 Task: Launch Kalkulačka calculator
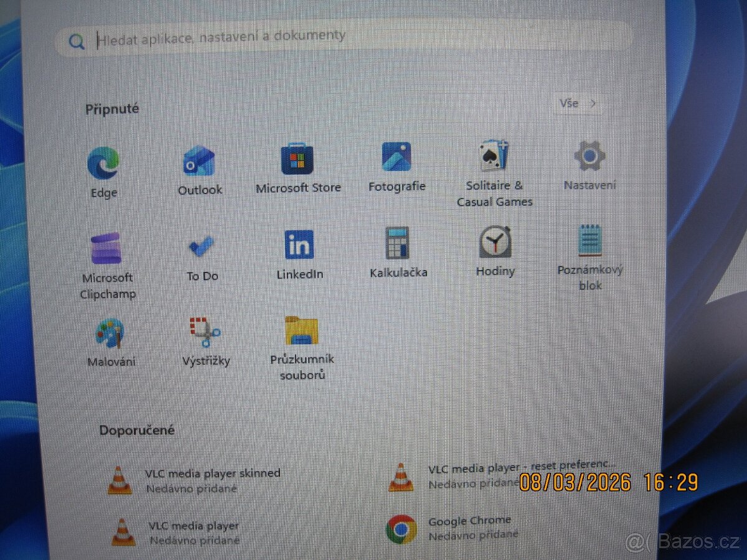click(398, 244)
